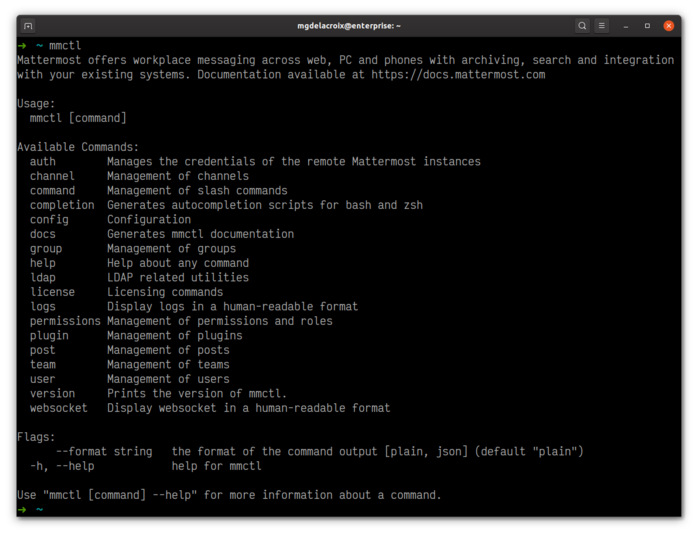Select the 'user' command name
The image size is (700, 537).
click(x=43, y=379)
